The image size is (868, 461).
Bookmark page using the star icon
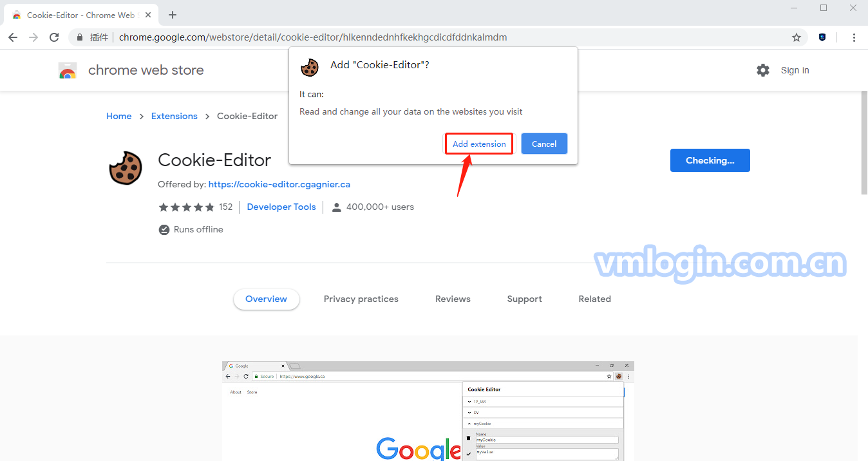pyautogui.click(x=797, y=37)
